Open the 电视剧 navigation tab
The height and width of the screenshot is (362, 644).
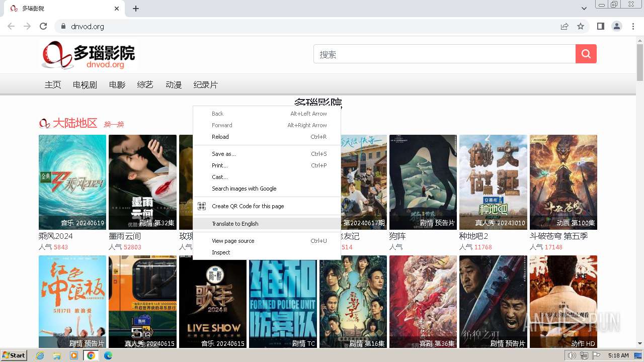pyautogui.click(x=85, y=84)
